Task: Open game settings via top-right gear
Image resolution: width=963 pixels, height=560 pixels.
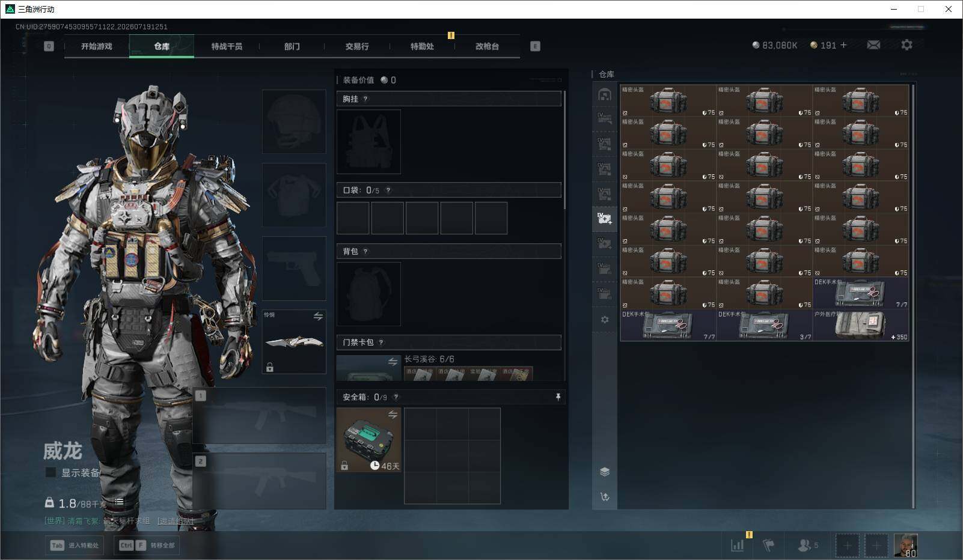Action: click(x=906, y=45)
